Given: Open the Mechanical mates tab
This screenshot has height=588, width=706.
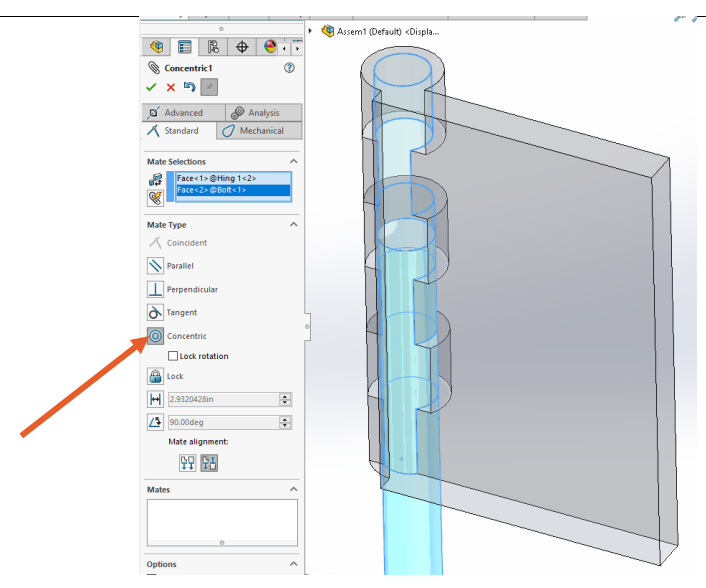Looking at the screenshot, I should [x=259, y=131].
